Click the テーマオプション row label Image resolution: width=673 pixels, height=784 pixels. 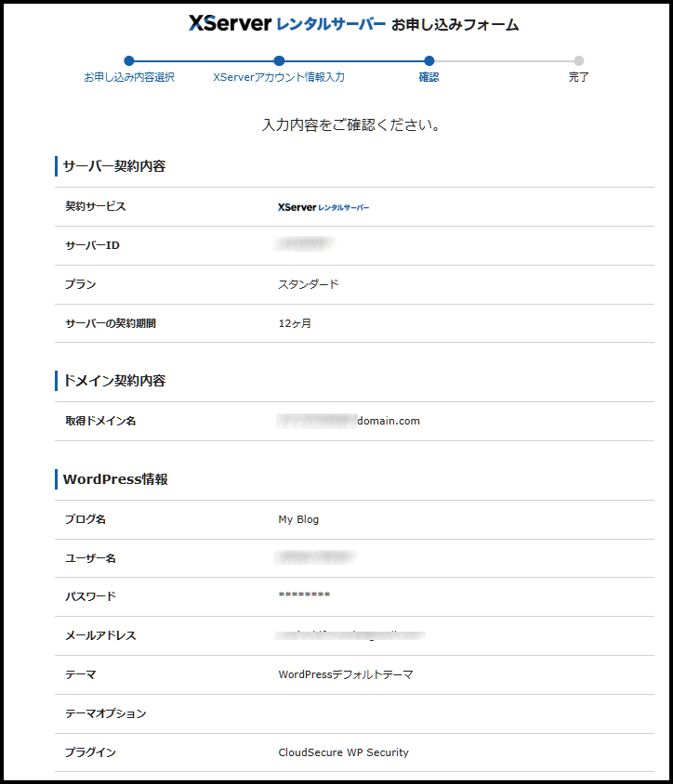click(x=106, y=713)
